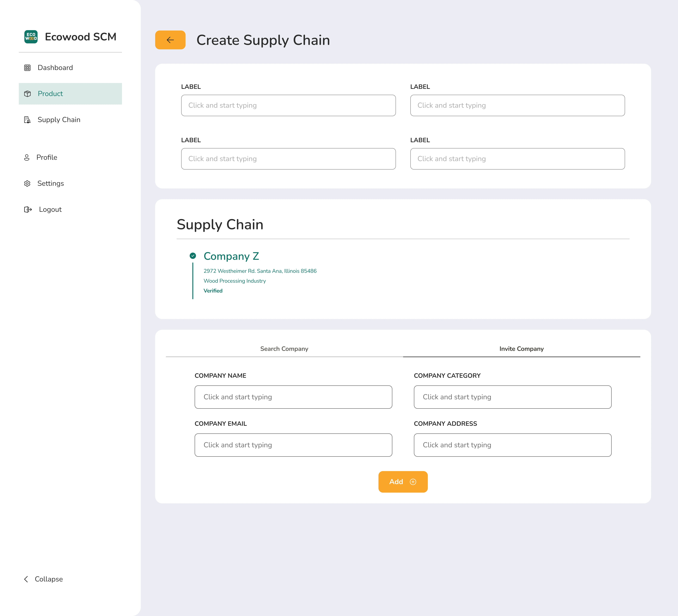The image size is (678, 616).
Task: Click the Dashboard grid icon
Action: (x=27, y=68)
